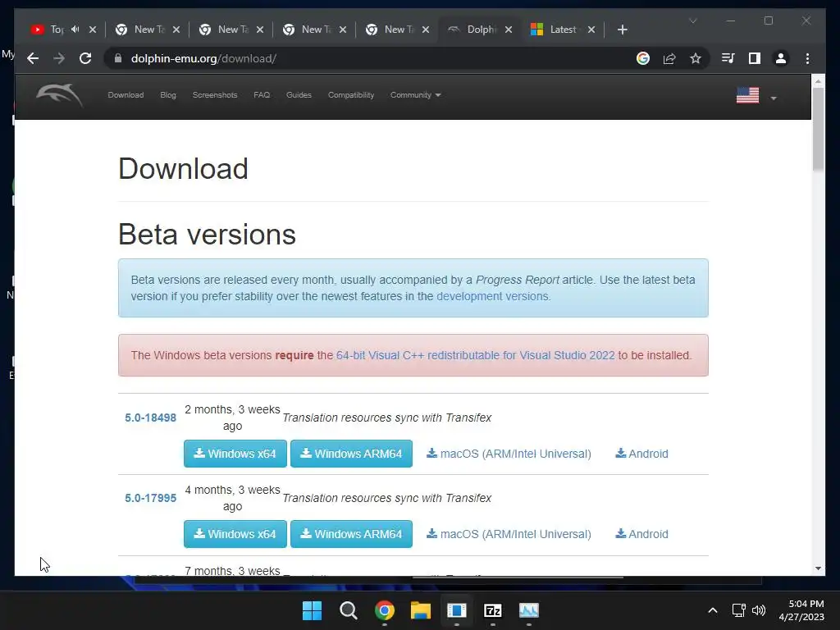Close the Dolphin tab

click(509, 30)
